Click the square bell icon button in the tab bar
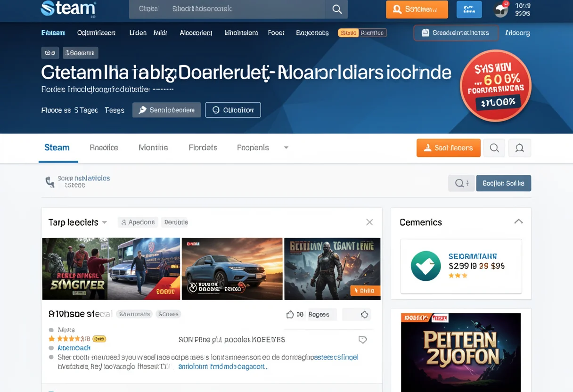This screenshot has width=573, height=392. 520,148
